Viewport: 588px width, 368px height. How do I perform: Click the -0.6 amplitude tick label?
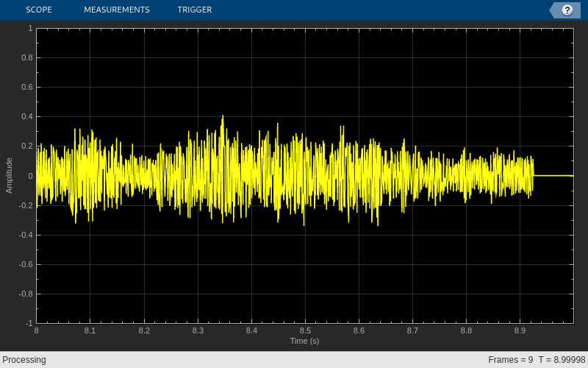tap(26, 264)
